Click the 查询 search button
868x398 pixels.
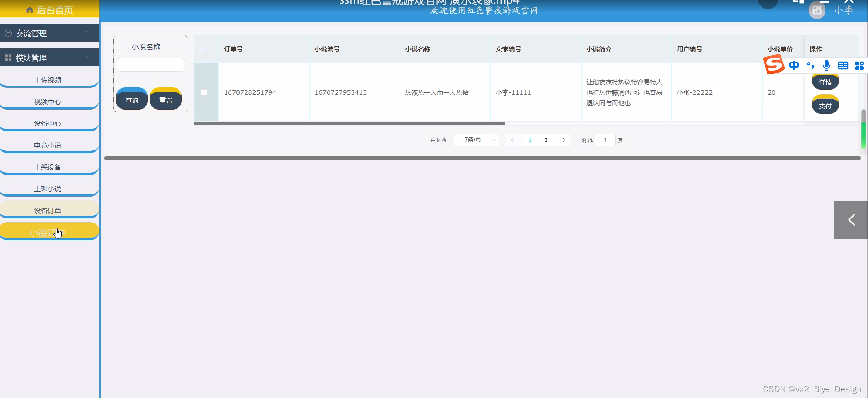[132, 99]
